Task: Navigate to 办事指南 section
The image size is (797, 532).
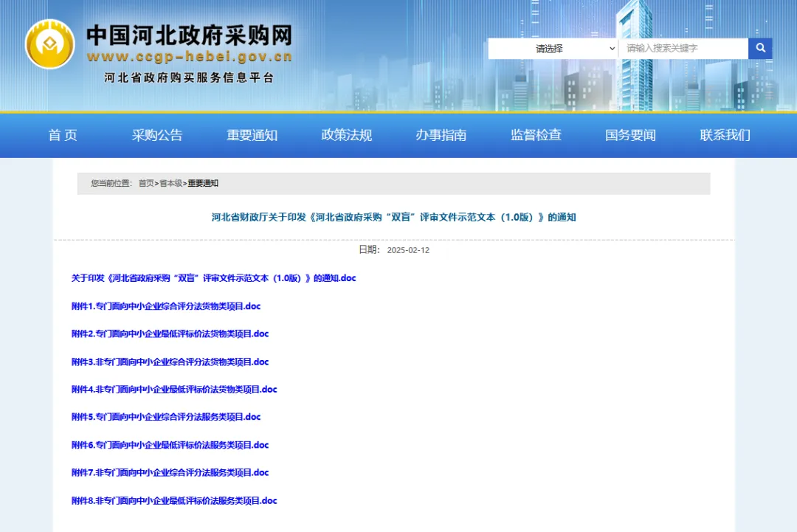Action: tap(441, 135)
